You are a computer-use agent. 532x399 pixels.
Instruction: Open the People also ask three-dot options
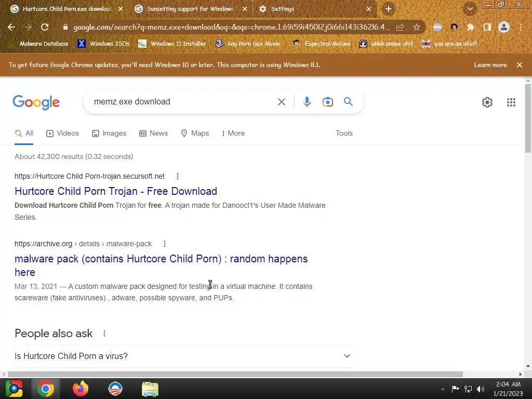pyautogui.click(x=104, y=334)
